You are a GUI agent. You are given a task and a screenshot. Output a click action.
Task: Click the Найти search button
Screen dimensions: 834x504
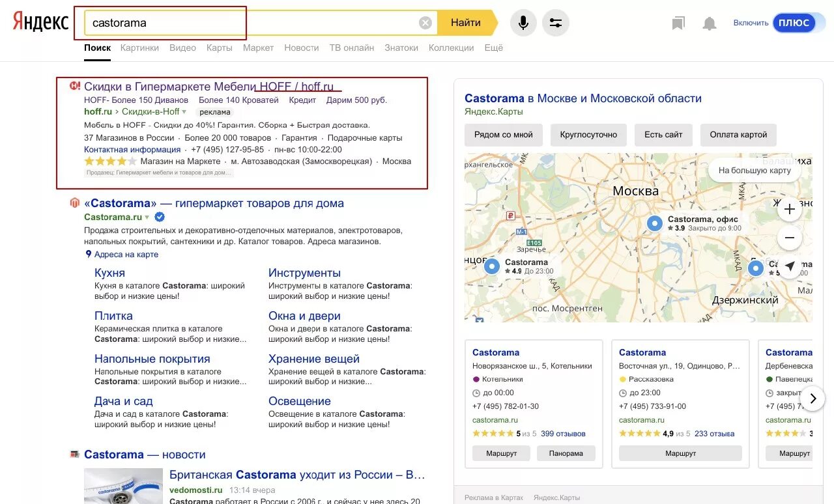point(466,23)
